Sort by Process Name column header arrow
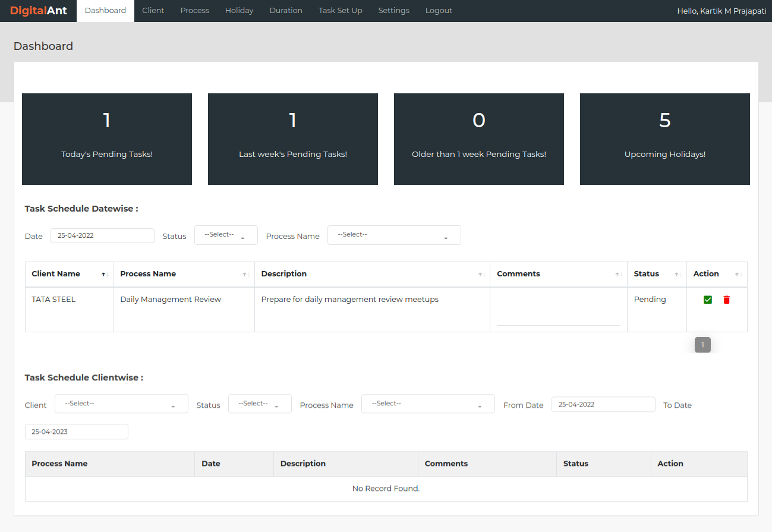Image resolution: width=772 pixels, height=532 pixels. tap(245, 274)
